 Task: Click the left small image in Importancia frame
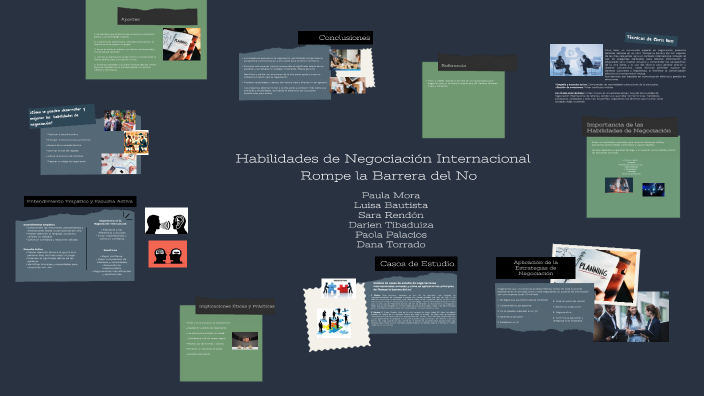point(619,185)
